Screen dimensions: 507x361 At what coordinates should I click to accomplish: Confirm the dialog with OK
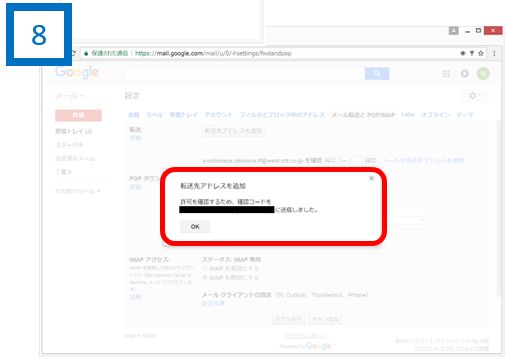[x=195, y=227]
